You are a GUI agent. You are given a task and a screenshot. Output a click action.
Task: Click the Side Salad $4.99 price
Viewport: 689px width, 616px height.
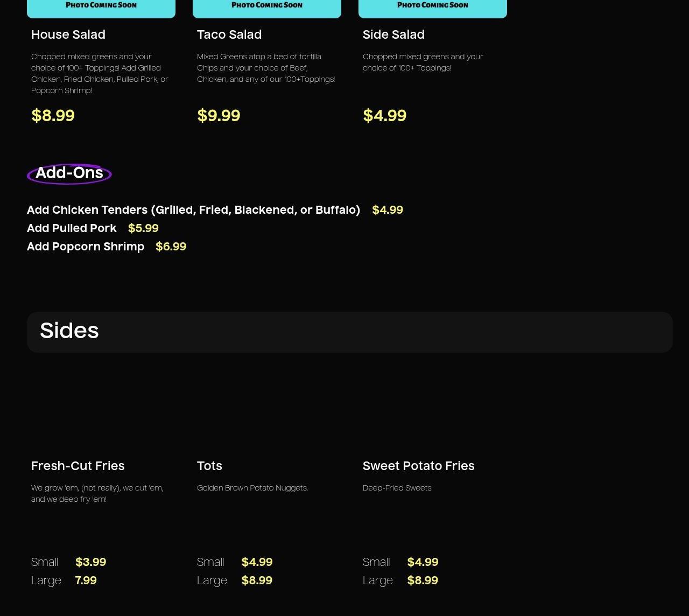385,116
